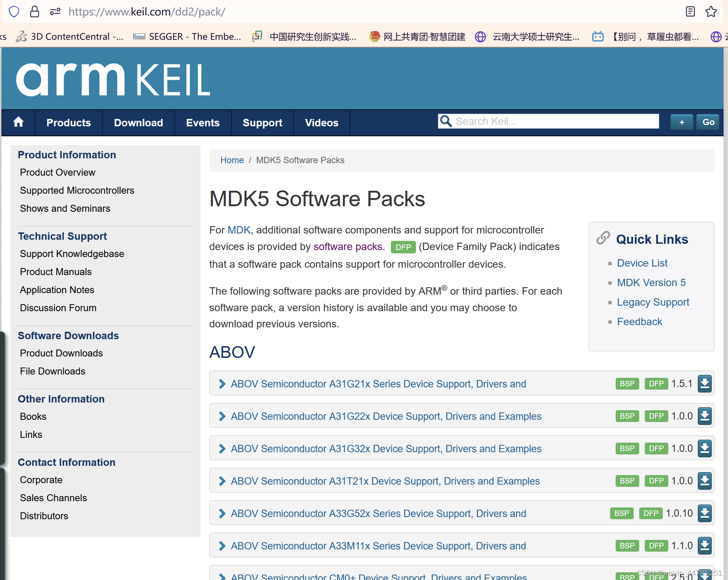This screenshot has height=580, width=728.
Task: Download the A31G22x pack
Action: point(704,416)
